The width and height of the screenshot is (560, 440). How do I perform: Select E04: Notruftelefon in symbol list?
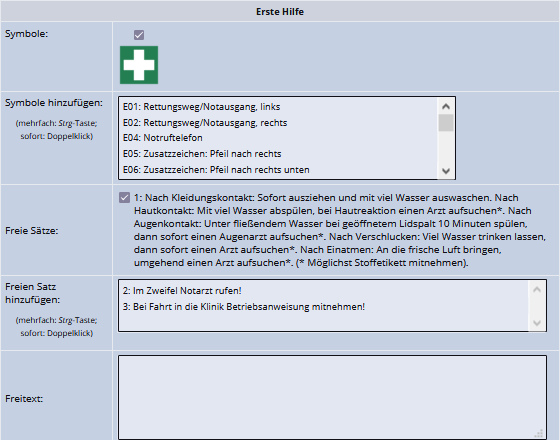tap(278, 138)
